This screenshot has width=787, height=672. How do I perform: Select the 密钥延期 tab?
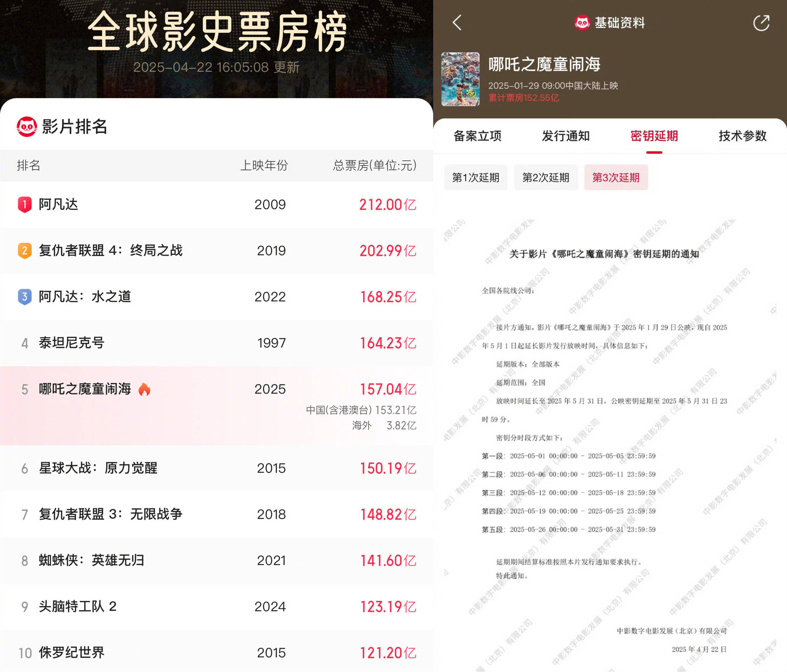[654, 136]
